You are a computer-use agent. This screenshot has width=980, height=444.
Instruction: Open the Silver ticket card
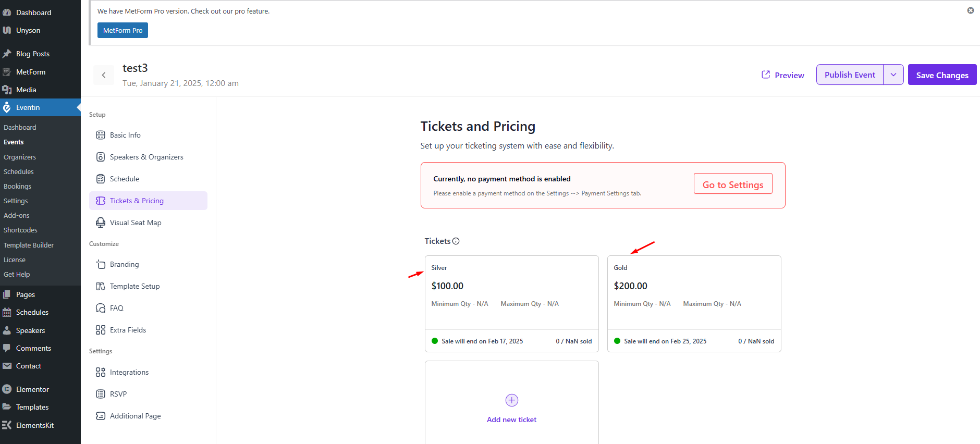point(512,304)
